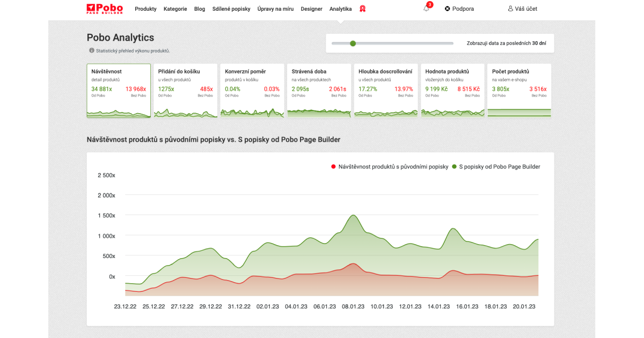The height and width of the screenshot is (338, 644).
Task: Click the sparkline in Počet produktů card
Action: [x=519, y=112]
